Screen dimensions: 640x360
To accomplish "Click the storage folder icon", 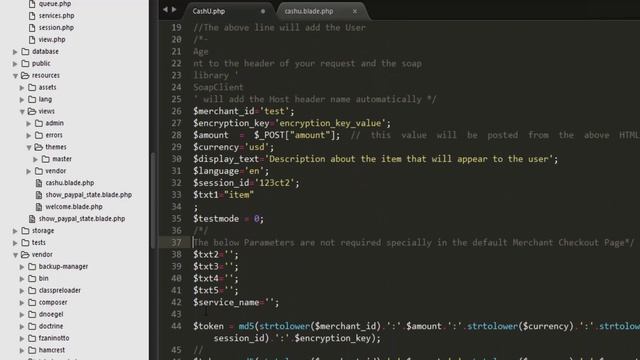I will pyautogui.click(x=25, y=231).
